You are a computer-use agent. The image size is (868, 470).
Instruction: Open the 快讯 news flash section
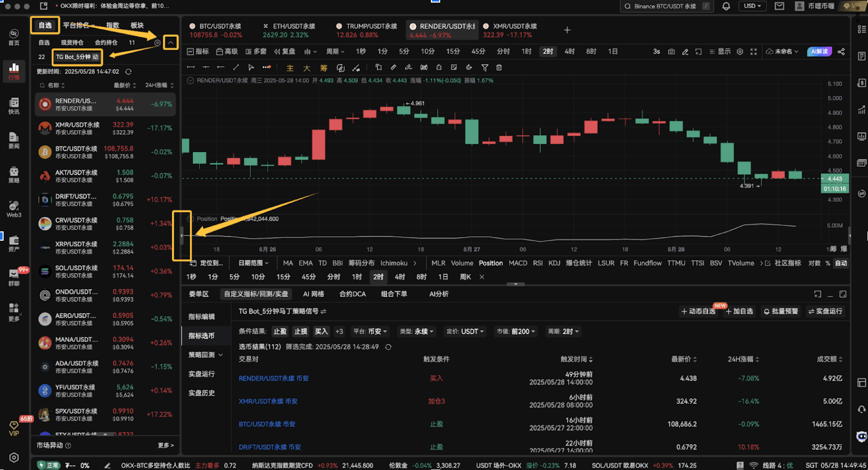(x=14, y=106)
